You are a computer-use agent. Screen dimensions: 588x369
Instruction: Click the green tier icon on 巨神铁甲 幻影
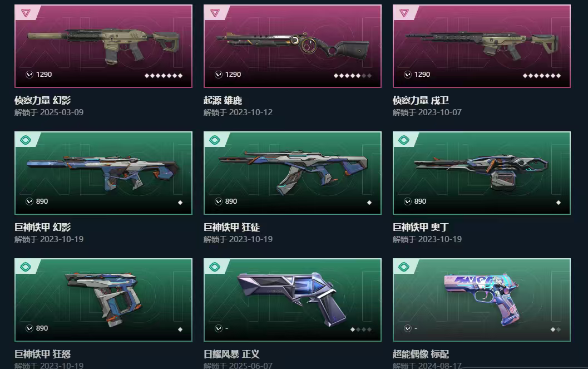click(26, 140)
